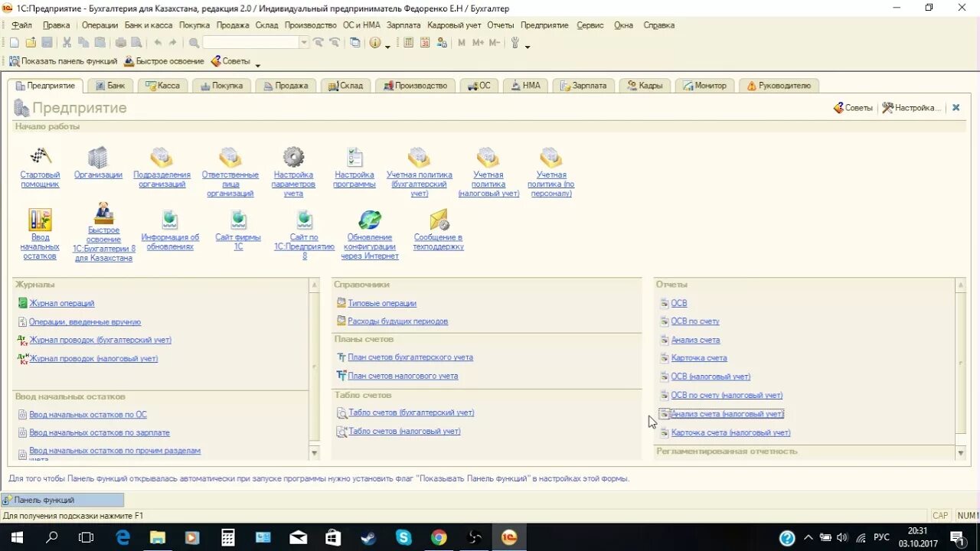
Task: Open the Карточка счета report link
Action: pos(699,358)
